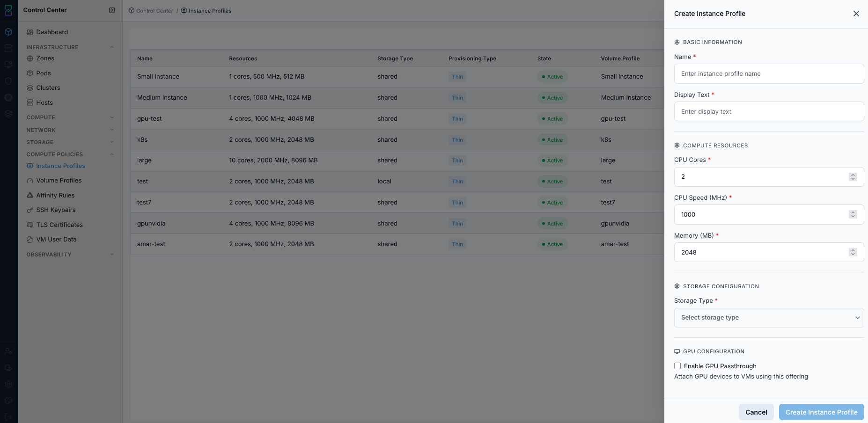Open Pods via cube icon
This screenshot has width=868, height=423.
[30, 73]
